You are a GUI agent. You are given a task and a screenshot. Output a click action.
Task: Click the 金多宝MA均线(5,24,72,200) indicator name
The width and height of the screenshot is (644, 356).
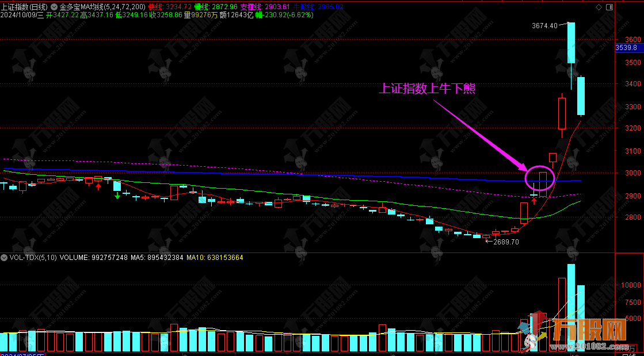pos(102,7)
